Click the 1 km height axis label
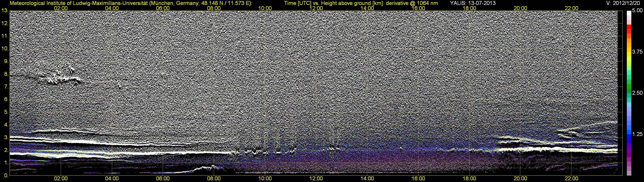This screenshot has width=644, height=182. [6, 163]
